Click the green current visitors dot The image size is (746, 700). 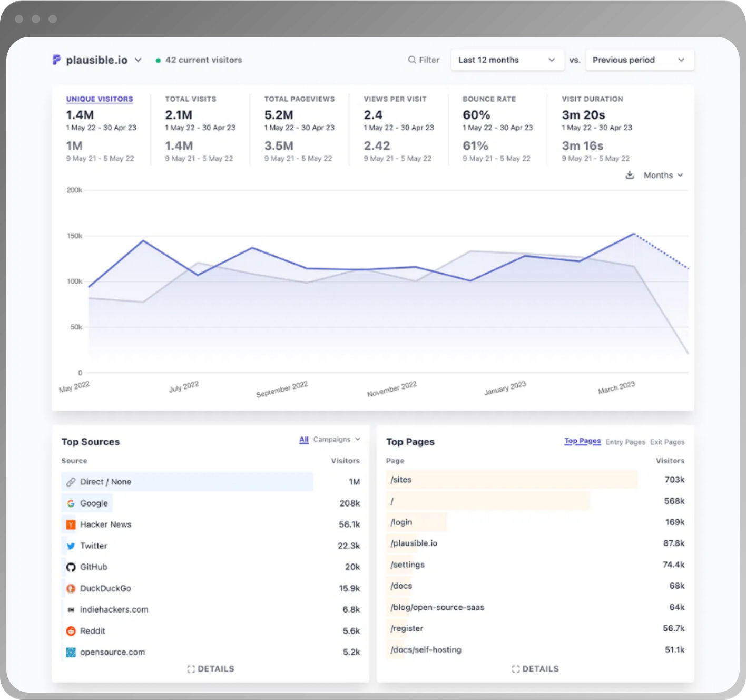(158, 61)
